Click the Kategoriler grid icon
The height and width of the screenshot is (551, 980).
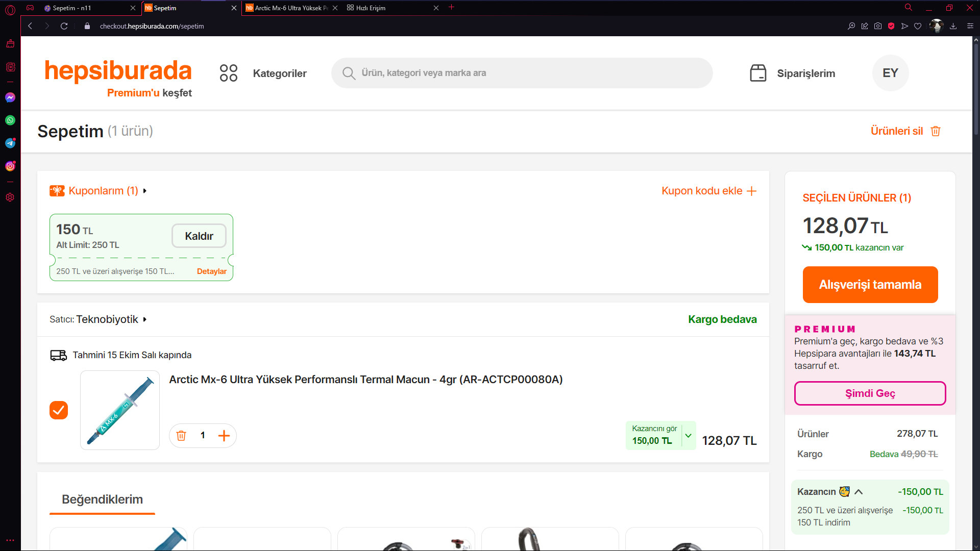point(228,73)
